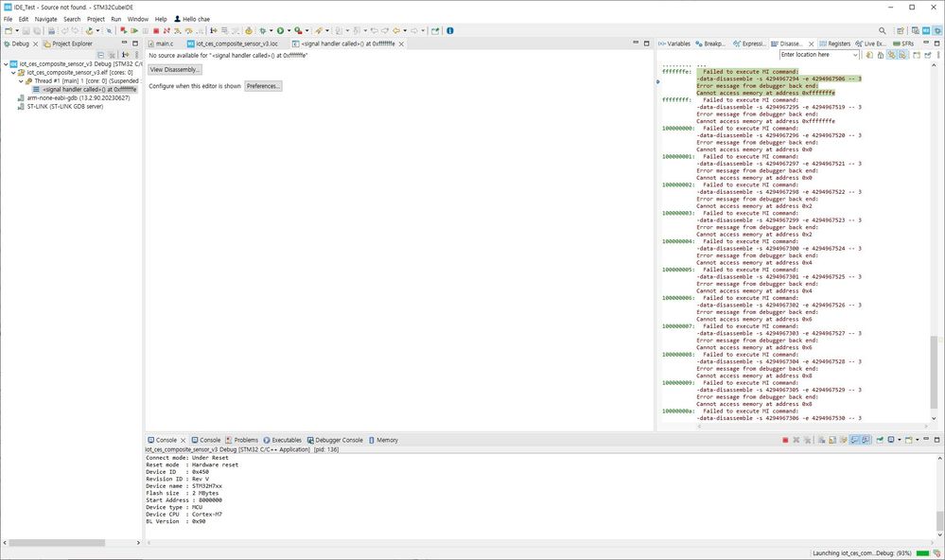Click the Open Perspective icon
Viewport: 945px width, 560px height.
[x=901, y=30]
